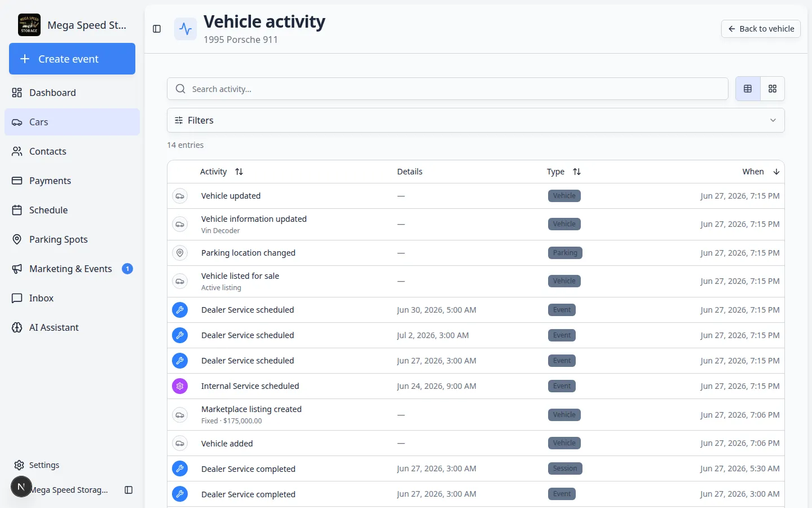Select 'Parking location changed' activity text

pyautogui.click(x=248, y=253)
